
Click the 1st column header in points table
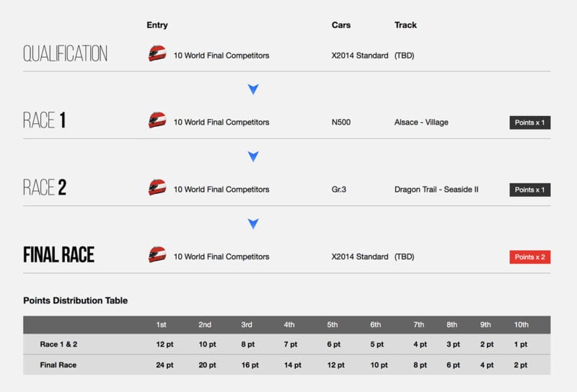(161, 325)
